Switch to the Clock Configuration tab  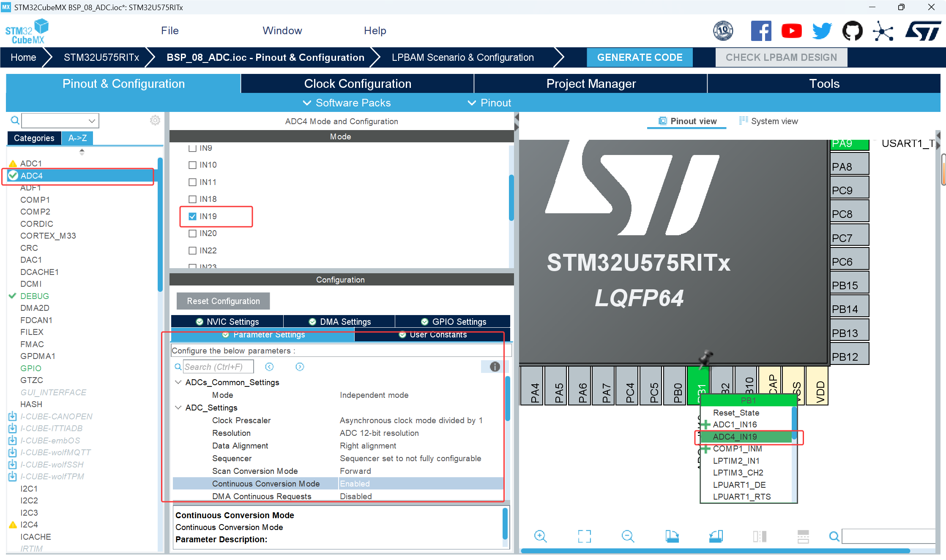click(358, 84)
